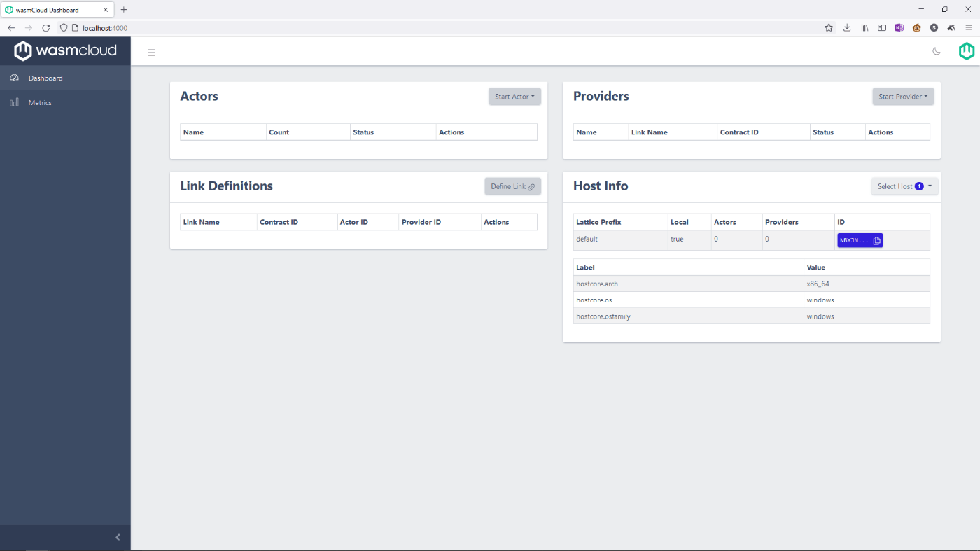Reload the current page
The width and height of the screenshot is (980, 551).
pos(46,28)
